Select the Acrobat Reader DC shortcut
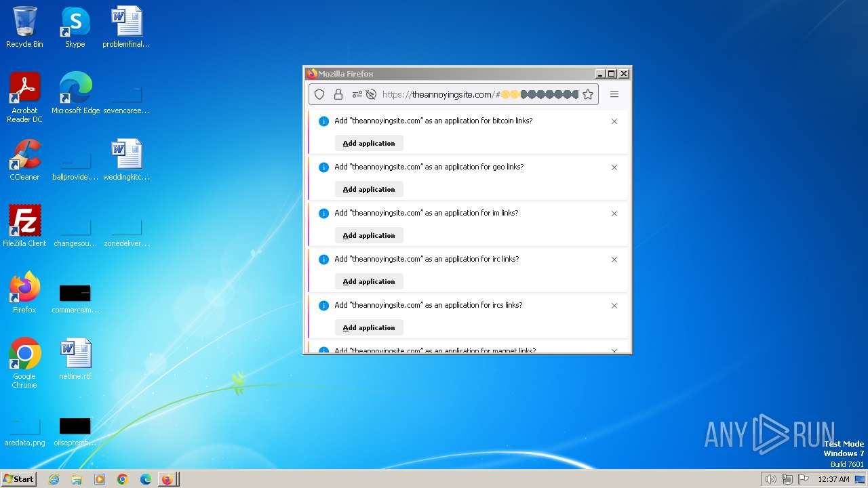 pos(24,98)
